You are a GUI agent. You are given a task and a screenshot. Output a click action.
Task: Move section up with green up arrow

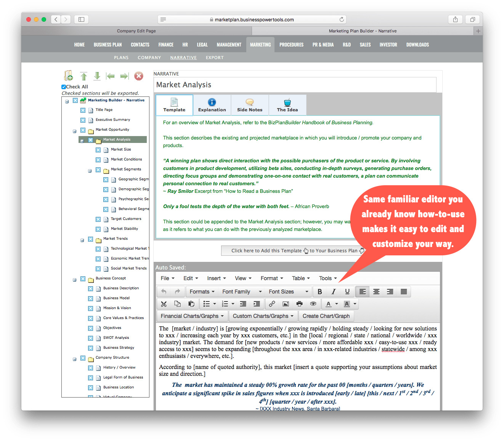click(83, 76)
